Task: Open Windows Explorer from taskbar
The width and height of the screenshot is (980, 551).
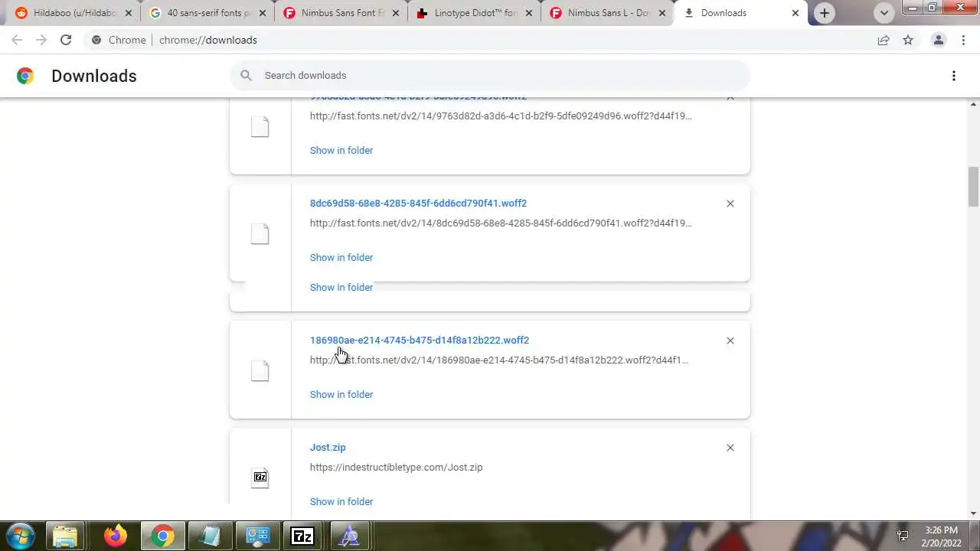Action: click(x=66, y=536)
